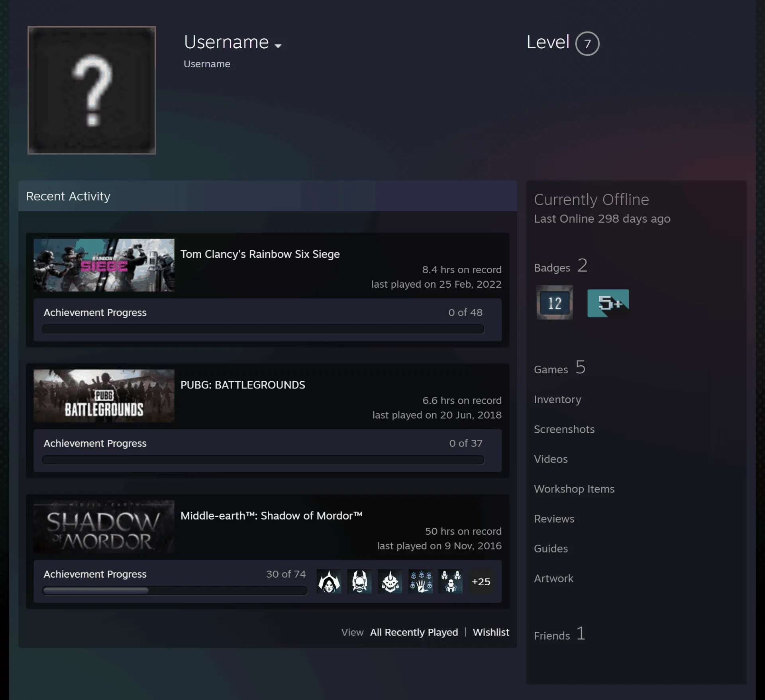Open the PUBG: BATTLEGROUNDS title link
Screen dimensions: 765x700
pyautogui.click(x=243, y=385)
